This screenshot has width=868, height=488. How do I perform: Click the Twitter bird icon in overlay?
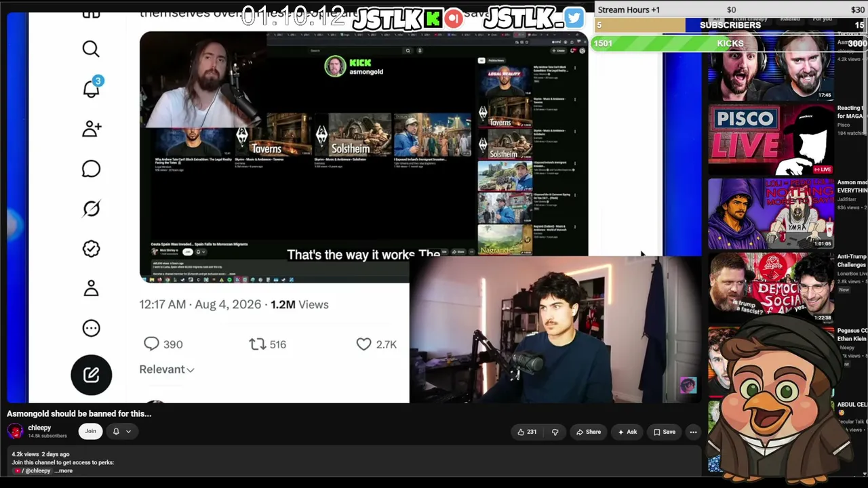574,18
